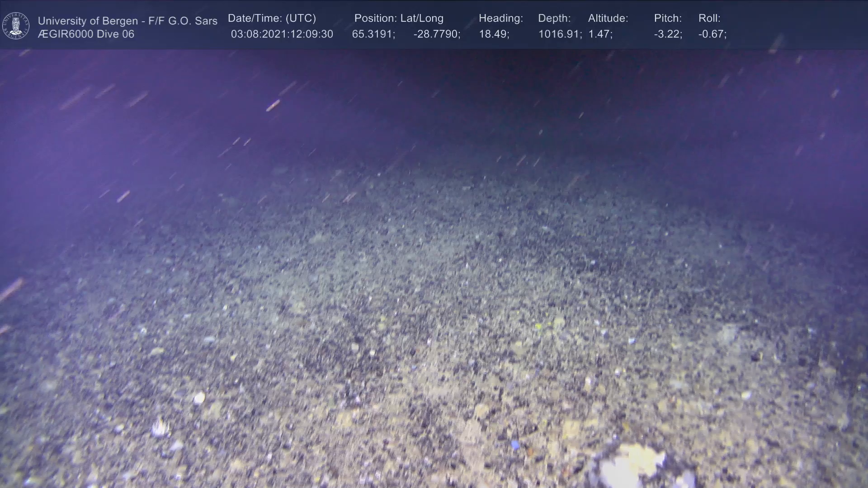Click the pitch value -3.22
Screen dimensions: 868x488
668,34
